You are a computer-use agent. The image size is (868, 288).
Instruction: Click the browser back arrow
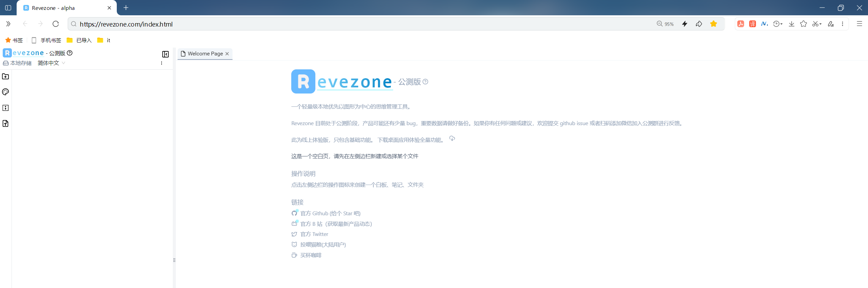click(25, 24)
